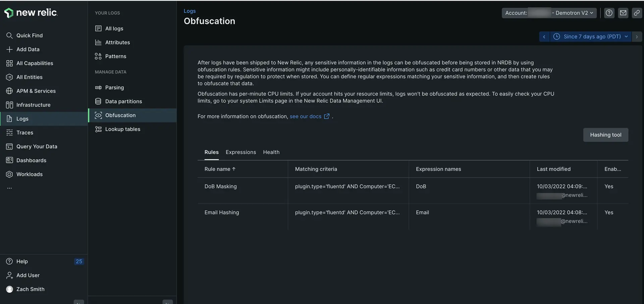The width and height of the screenshot is (644, 304).
Task: Click the help question mark icon in header
Action: tap(609, 13)
